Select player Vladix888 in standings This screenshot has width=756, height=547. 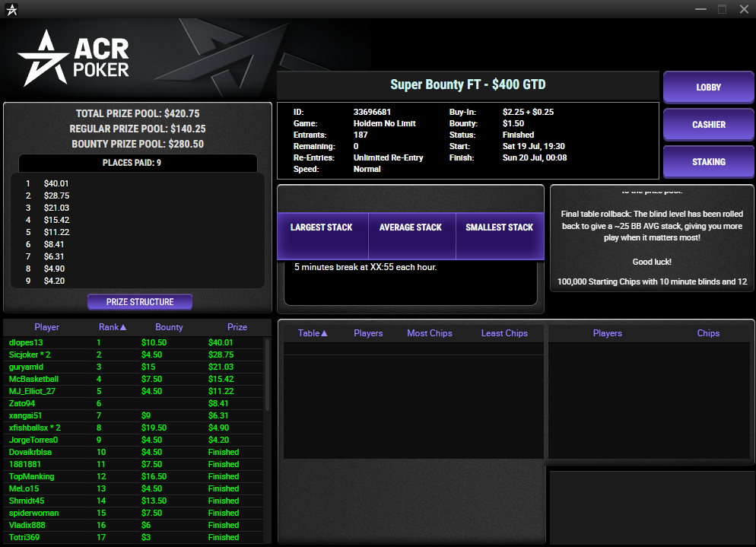pos(134,525)
